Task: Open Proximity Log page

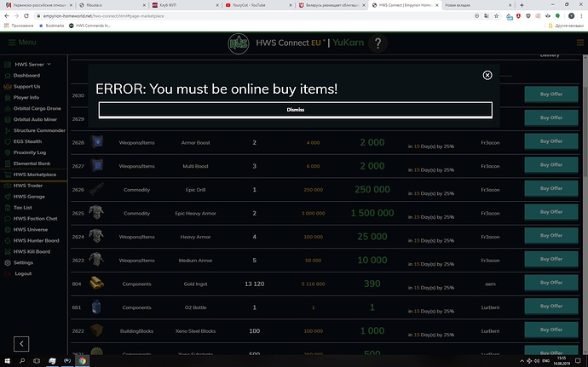Action: click(30, 152)
